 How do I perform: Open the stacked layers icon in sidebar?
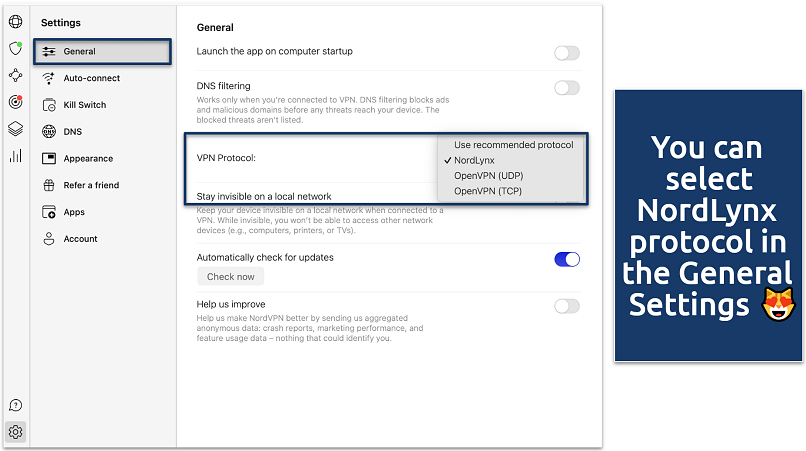15,129
